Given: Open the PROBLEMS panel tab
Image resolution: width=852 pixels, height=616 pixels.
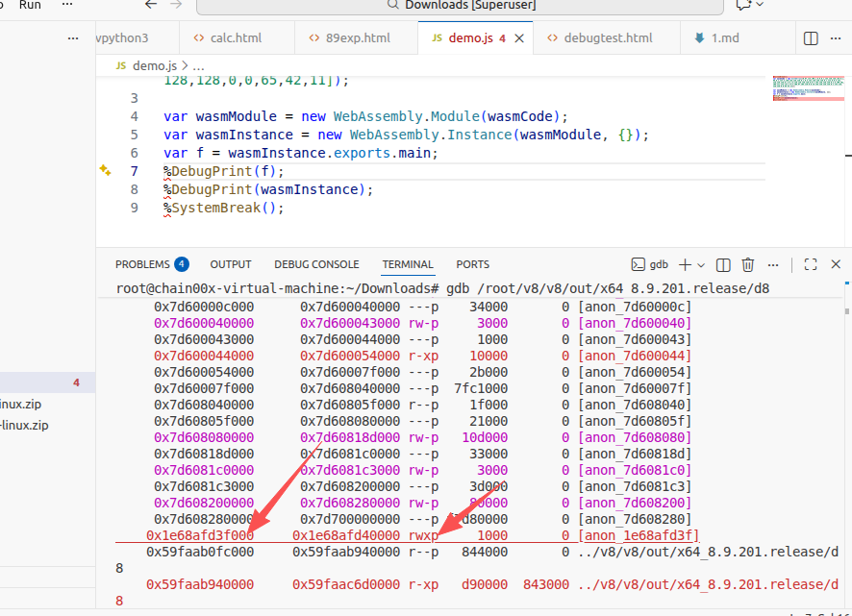Looking at the screenshot, I should 152,264.
